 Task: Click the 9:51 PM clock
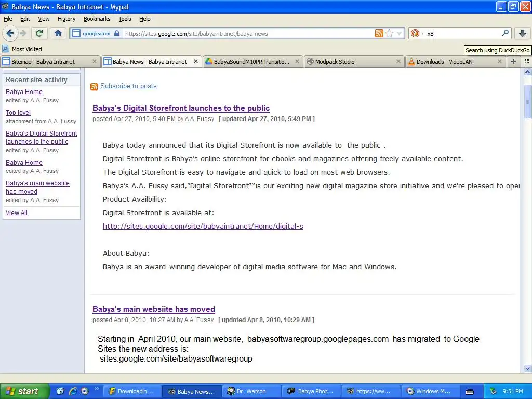(513, 391)
